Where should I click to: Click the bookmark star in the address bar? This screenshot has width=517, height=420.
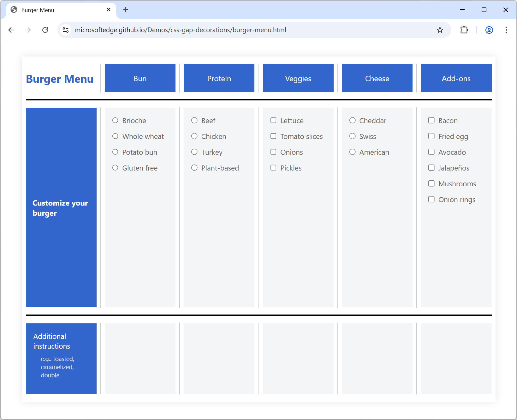coord(440,30)
